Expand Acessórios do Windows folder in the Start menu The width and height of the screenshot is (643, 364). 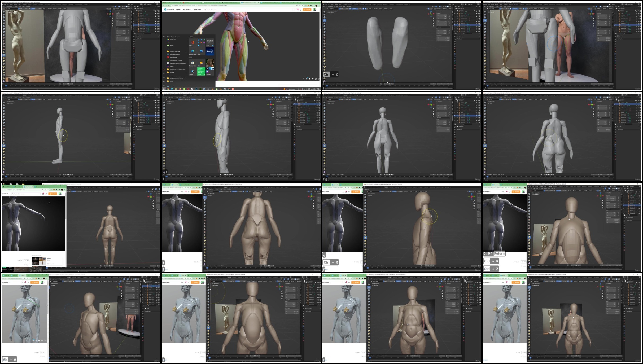(175, 51)
